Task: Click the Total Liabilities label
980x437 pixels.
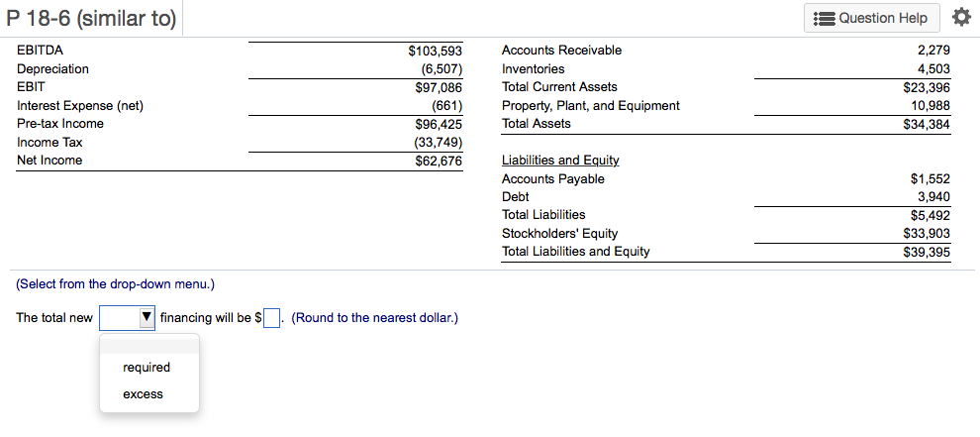Action: click(543, 215)
